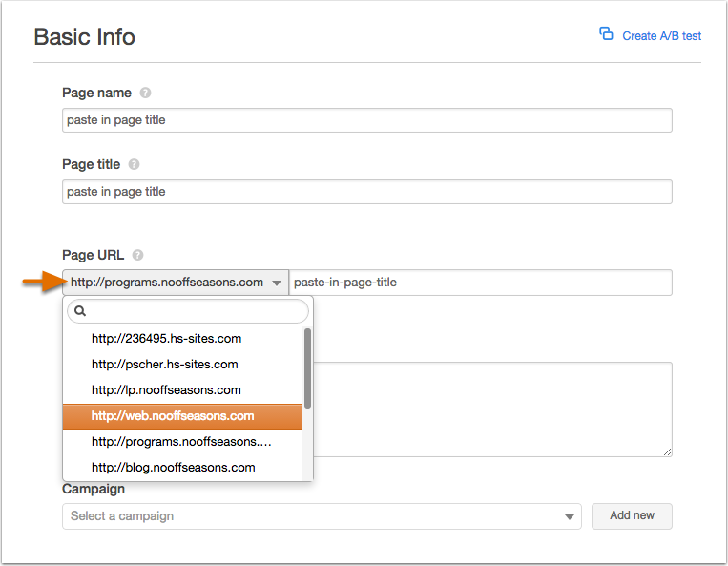Collapse the programs.nooffseasons.com domain dropdown
The image size is (728, 566).
click(176, 283)
